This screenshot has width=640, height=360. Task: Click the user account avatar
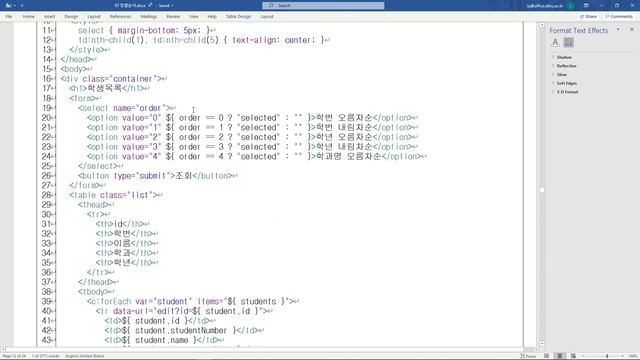point(571,6)
